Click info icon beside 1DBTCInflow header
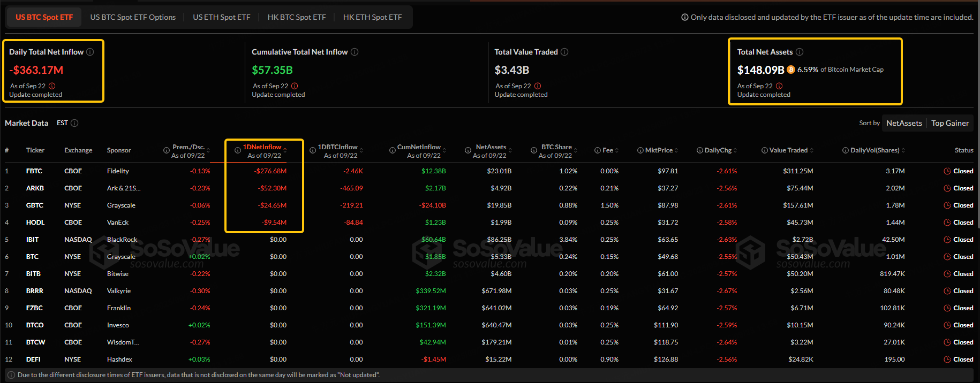This screenshot has height=383, width=980. point(313,151)
